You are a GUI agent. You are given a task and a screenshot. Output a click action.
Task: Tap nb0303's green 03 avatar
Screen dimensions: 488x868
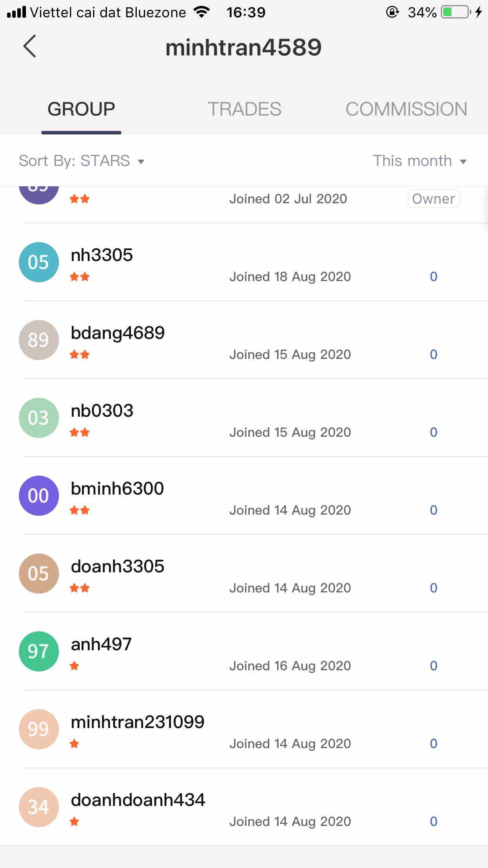tap(39, 418)
